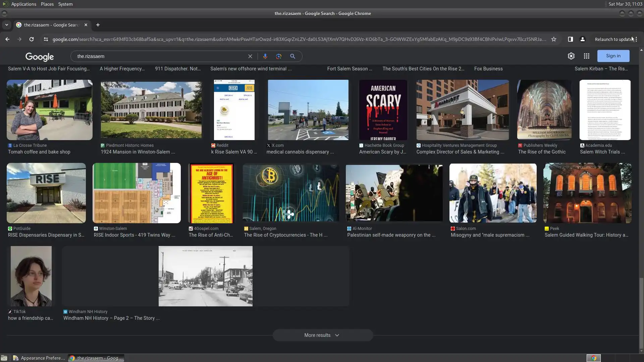Open quick settings gear icon
This screenshot has height=362, width=644.
point(571,56)
